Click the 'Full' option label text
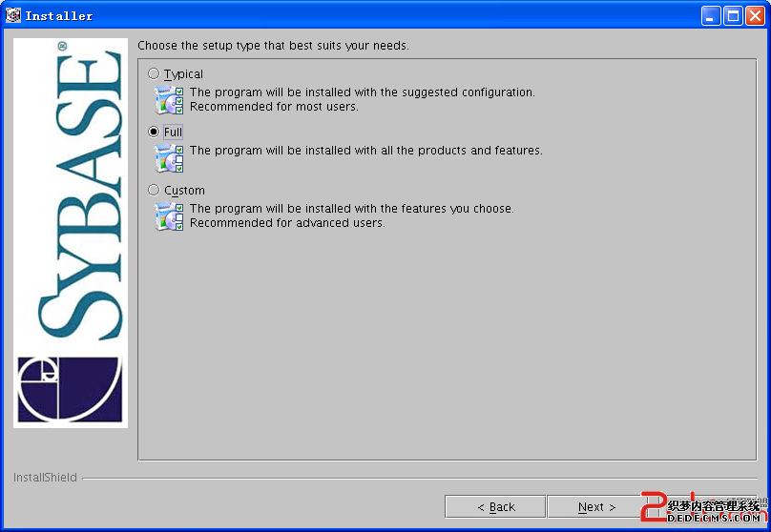 click(173, 133)
